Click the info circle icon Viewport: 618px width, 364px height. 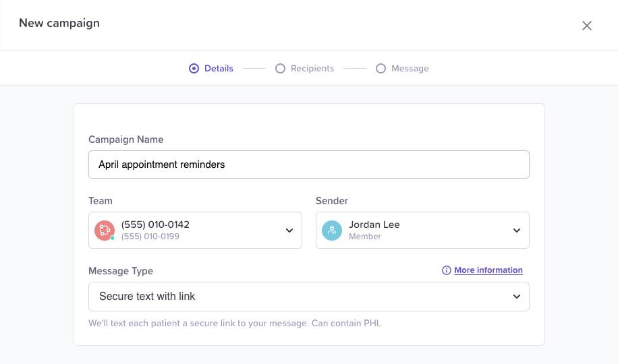click(x=446, y=270)
